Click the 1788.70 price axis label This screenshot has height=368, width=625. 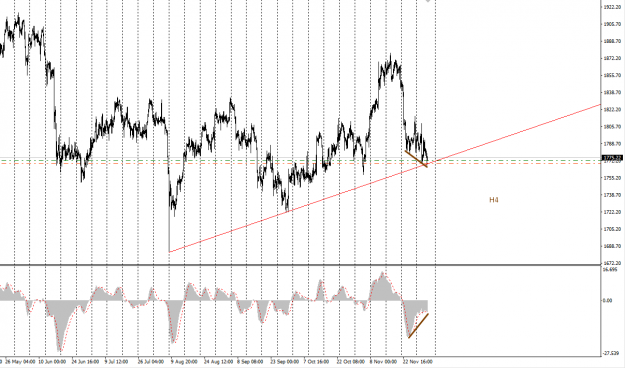tap(613, 144)
